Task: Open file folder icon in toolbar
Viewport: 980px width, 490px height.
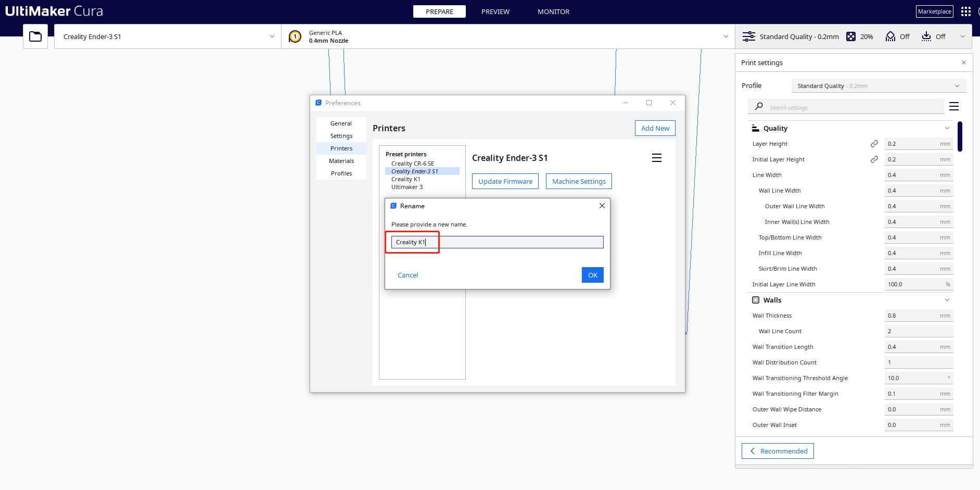Action: 35,36
